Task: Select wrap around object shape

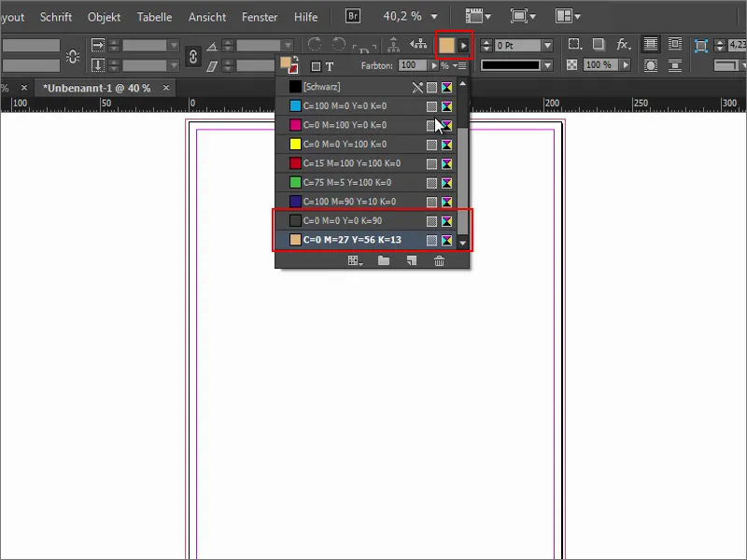Action: [x=650, y=65]
